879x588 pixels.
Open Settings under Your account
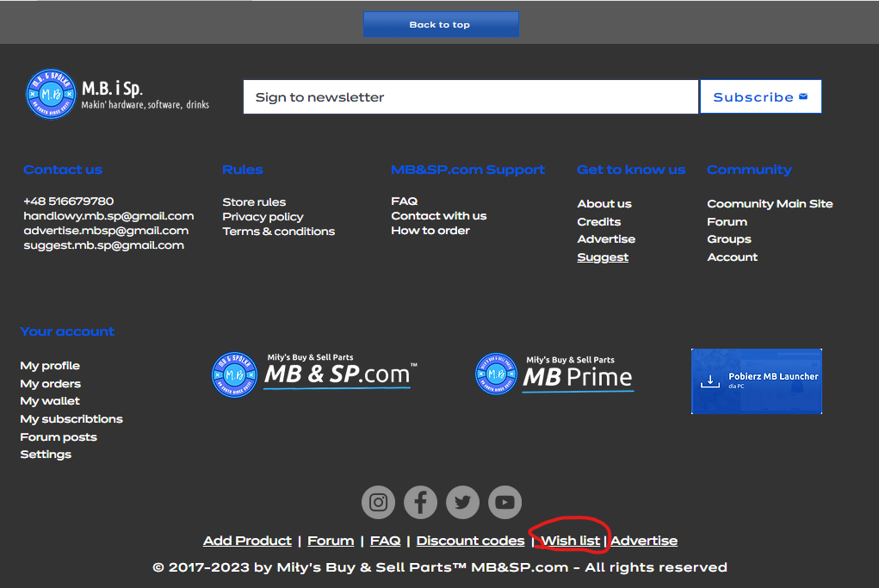pyautogui.click(x=46, y=455)
